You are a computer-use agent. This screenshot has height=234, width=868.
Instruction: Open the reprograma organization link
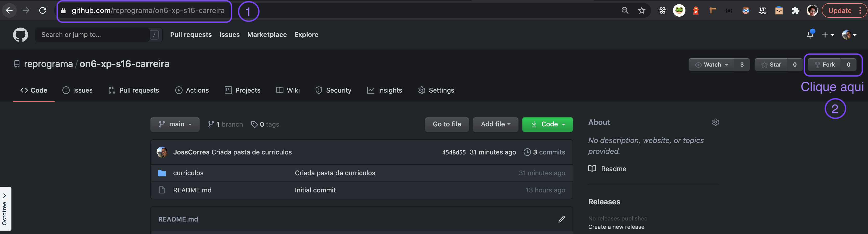coord(49,64)
